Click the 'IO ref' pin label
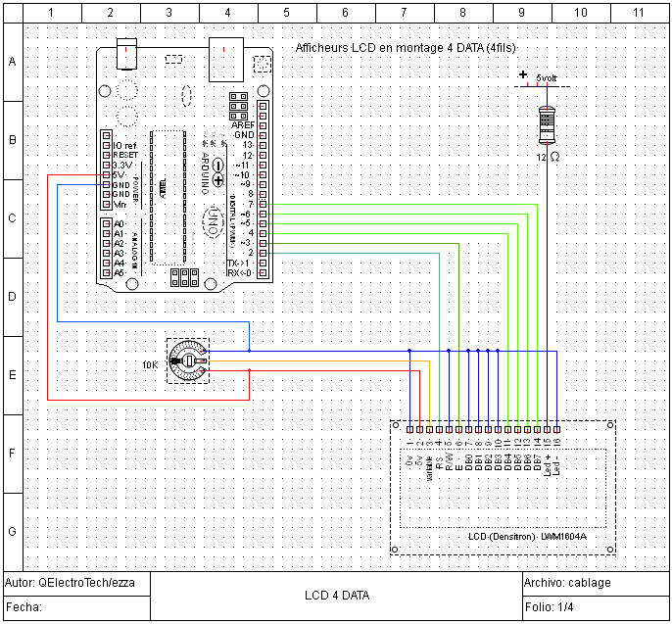The height and width of the screenshot is (624, 672). pyautogui.click(x=124, y=145)
